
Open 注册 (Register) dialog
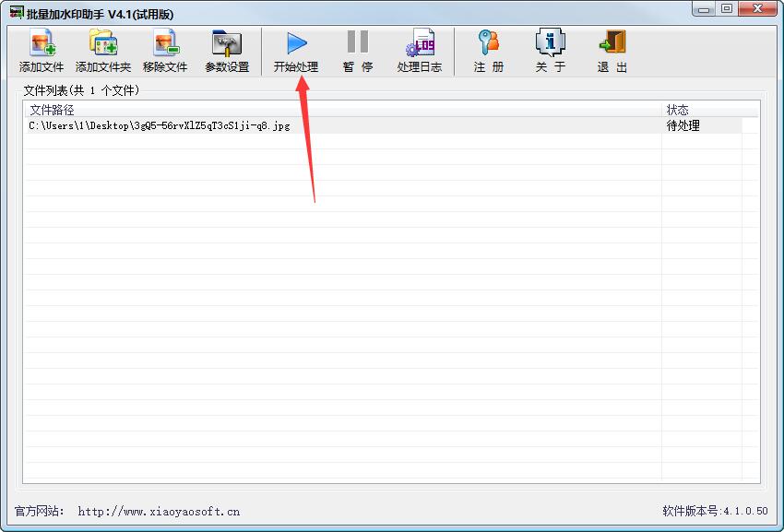pyautogui.click(x=489, y=51)
